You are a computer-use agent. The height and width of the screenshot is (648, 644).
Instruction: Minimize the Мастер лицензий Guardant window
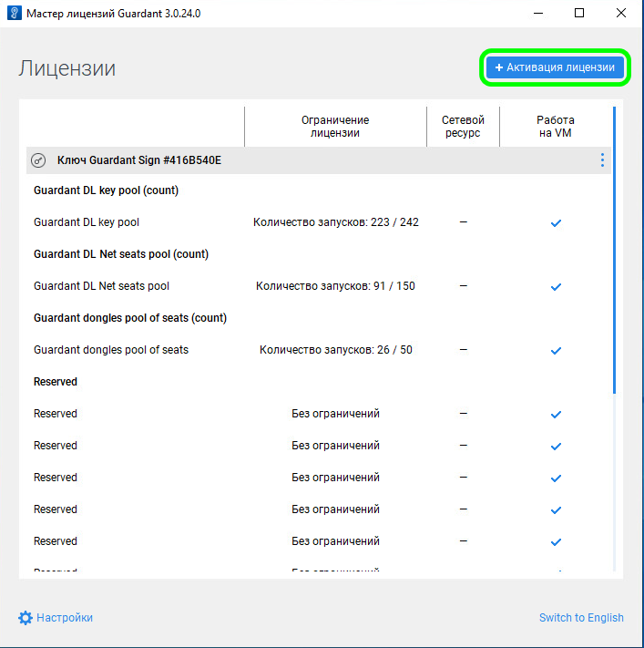(537, 14)
